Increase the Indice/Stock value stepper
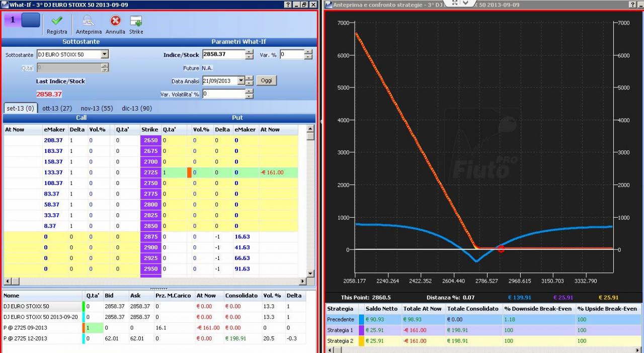 [x=250, y=52]
